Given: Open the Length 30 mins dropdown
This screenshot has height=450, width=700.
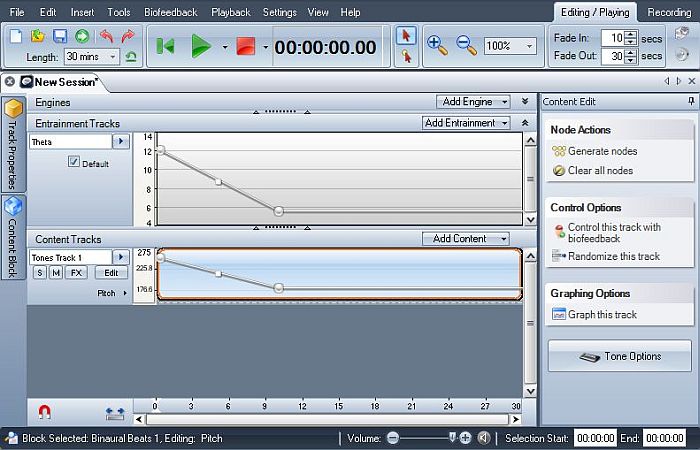Looking at the screenshot, I should 92,57.
